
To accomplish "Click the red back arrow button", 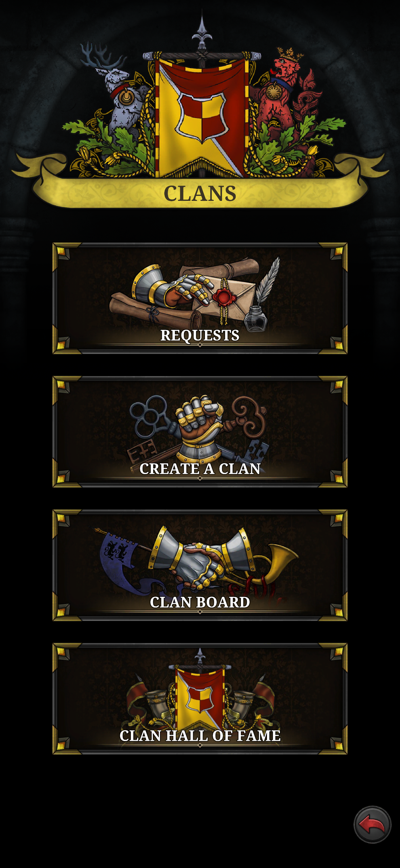I will [x=372, y=825].
